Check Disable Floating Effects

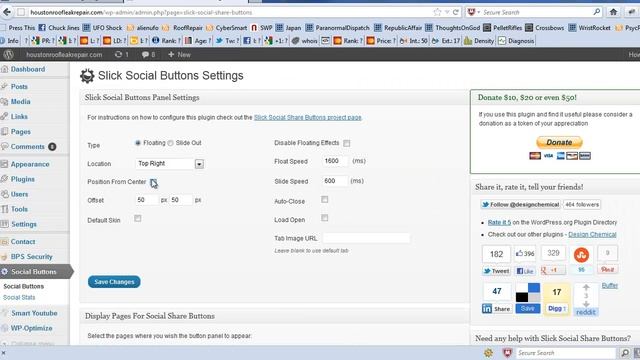point(347,143)
